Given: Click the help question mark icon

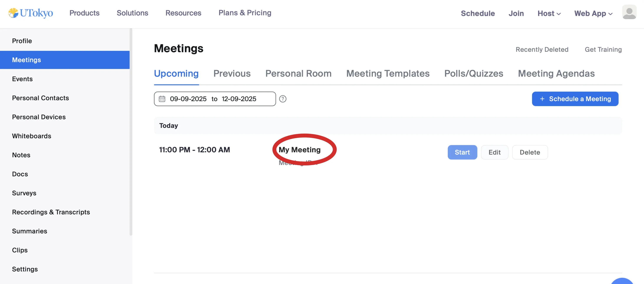Looking at the screenshot, I should tap(282, 99).
